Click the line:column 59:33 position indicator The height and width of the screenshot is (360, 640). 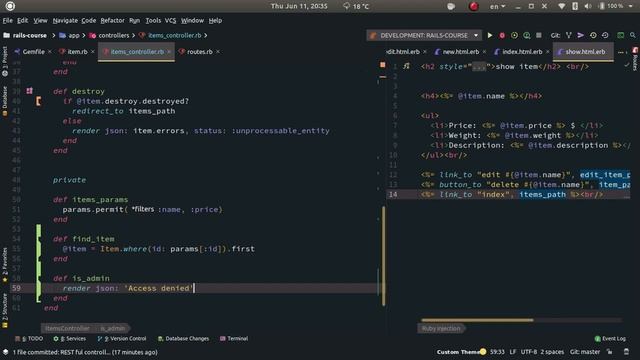tap(497, 352)
